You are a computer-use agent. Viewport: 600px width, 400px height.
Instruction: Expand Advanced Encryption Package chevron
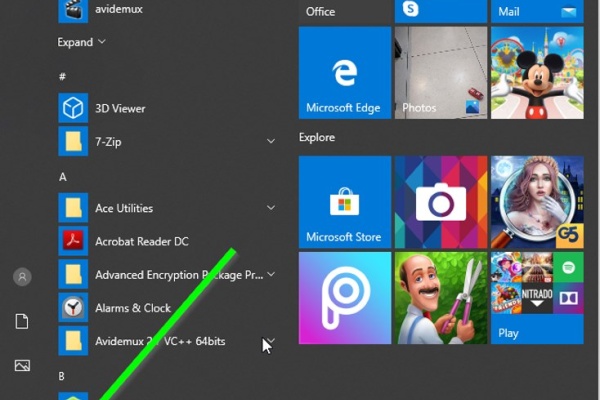[271, 274]
